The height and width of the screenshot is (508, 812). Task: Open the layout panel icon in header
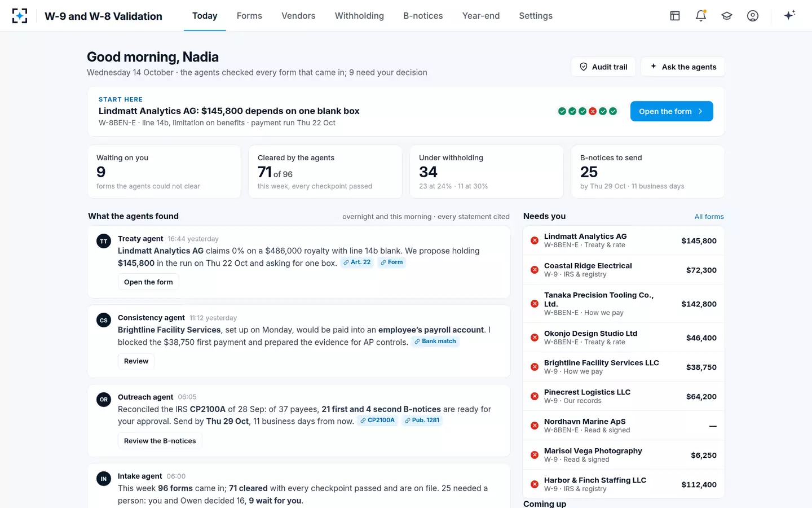[x=675, y=16]
